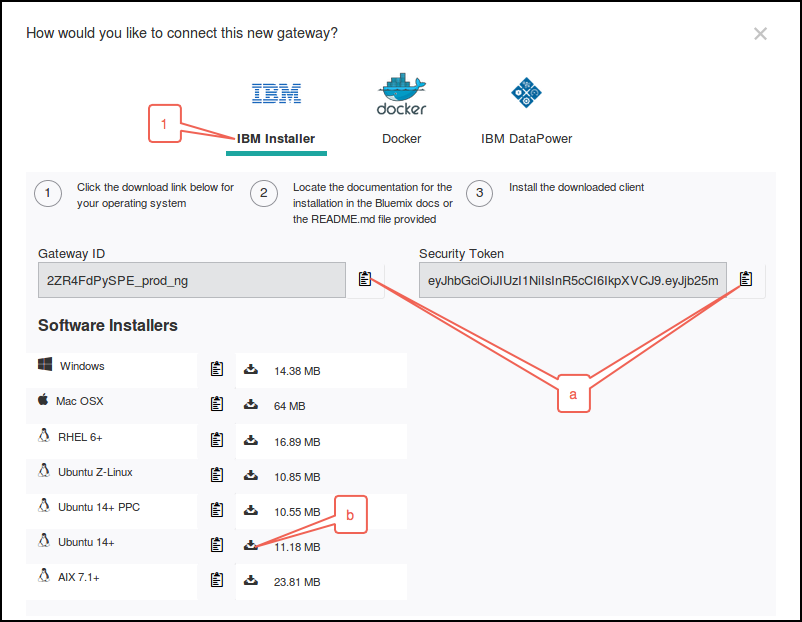802x622 pixels.
Task: Click the 23.81 MB size text
Action: [x=297, y=582]
